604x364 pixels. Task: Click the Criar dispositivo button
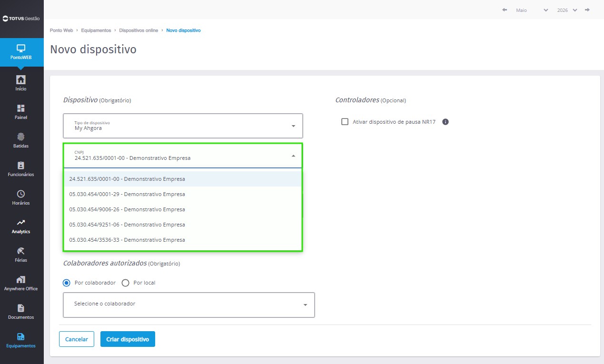(x=128, y=339)
